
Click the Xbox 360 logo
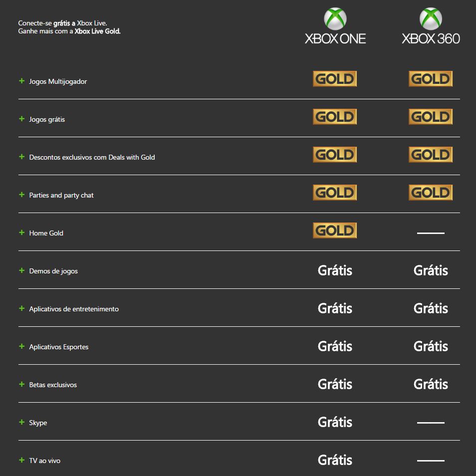click(x=431, y=26)
